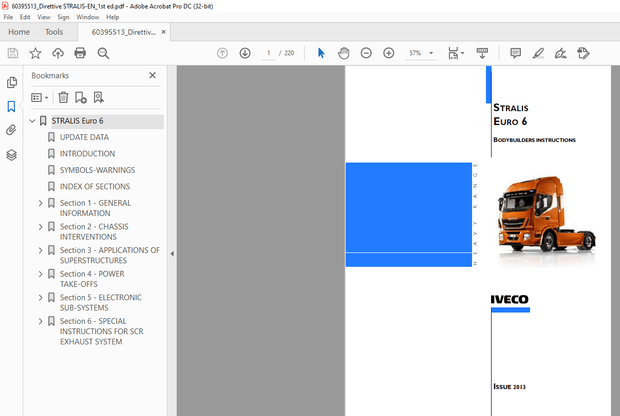
Task: Close the 60395513_Direttiv document tab
Action: (x=164, y=32)
